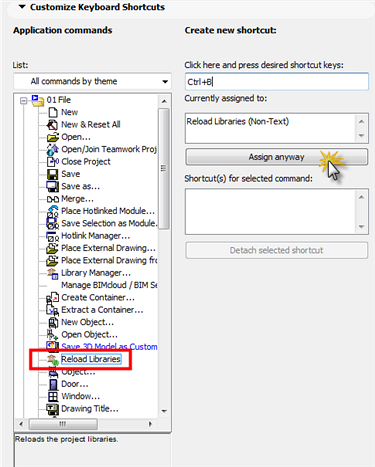Screen dimensions: 375x467
Task: Select Manage BIMcloud / BIM Server command
Action: coord(109,285)
